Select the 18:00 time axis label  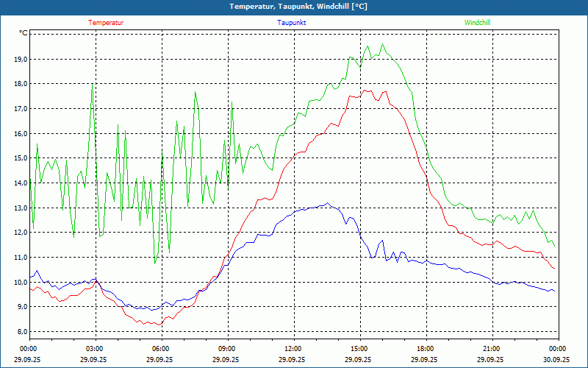click(x=426, y=348)
